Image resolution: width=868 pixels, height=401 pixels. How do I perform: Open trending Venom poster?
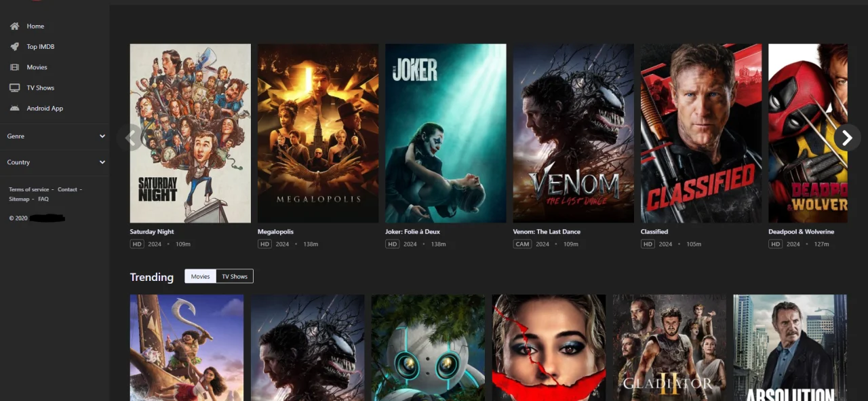click(307, 347)
